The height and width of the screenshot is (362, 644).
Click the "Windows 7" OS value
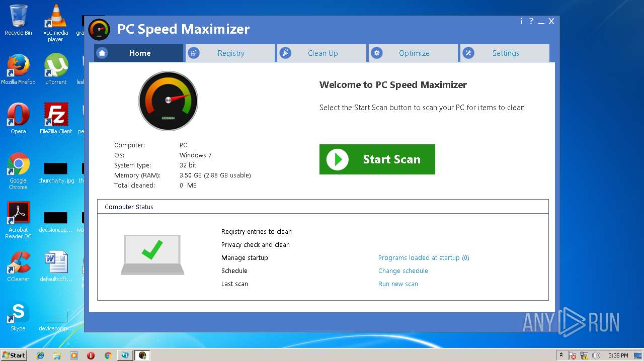tap(196, 155)
